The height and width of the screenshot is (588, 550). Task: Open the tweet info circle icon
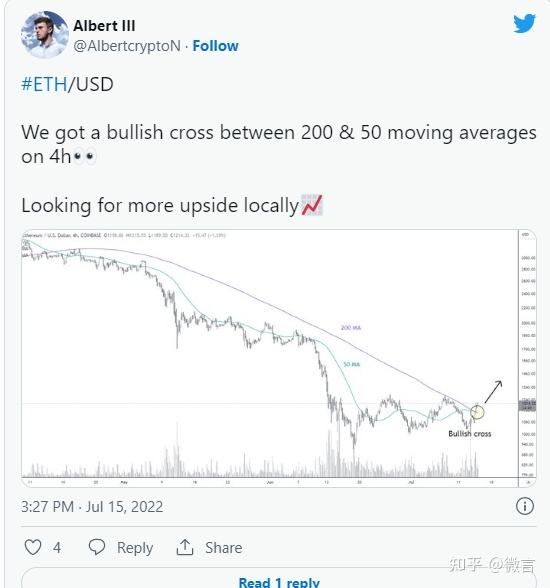524,506
